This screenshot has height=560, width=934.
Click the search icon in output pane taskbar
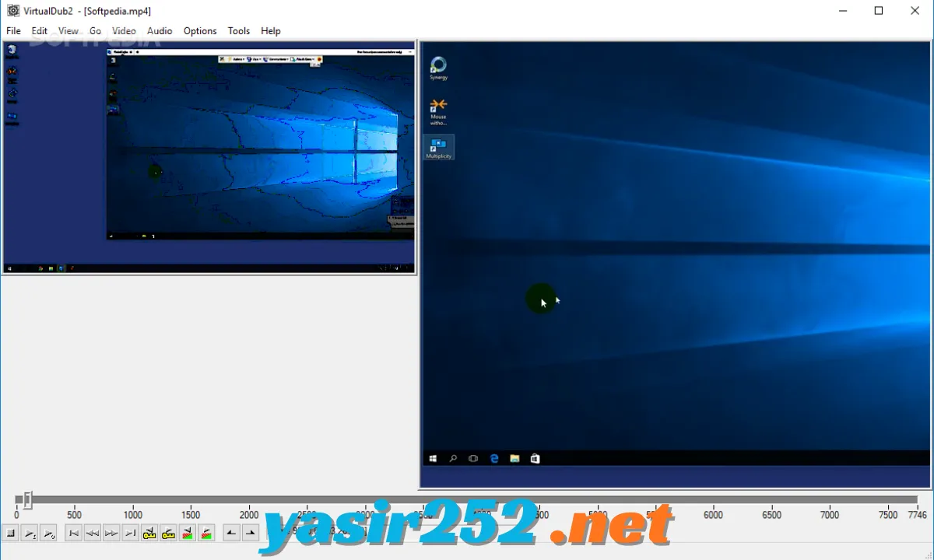pyautogui.click(x=453, y=459)
